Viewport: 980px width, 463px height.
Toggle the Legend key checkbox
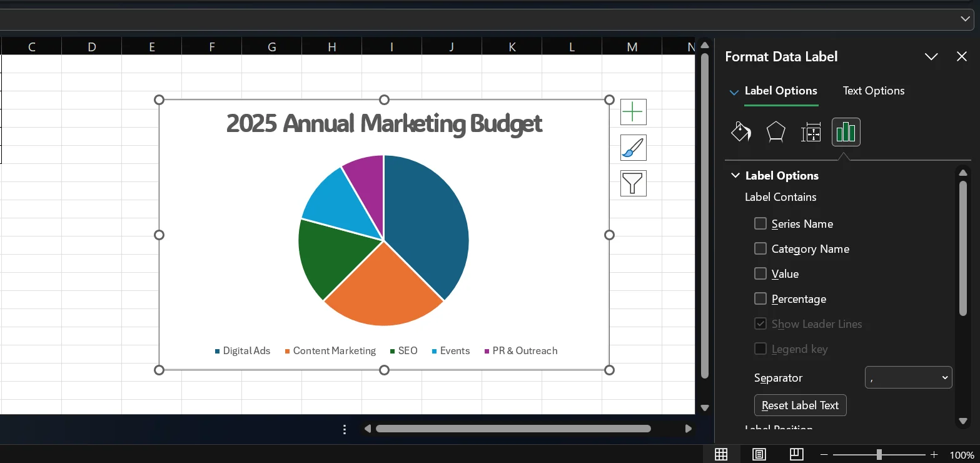(x=760, y=349)
